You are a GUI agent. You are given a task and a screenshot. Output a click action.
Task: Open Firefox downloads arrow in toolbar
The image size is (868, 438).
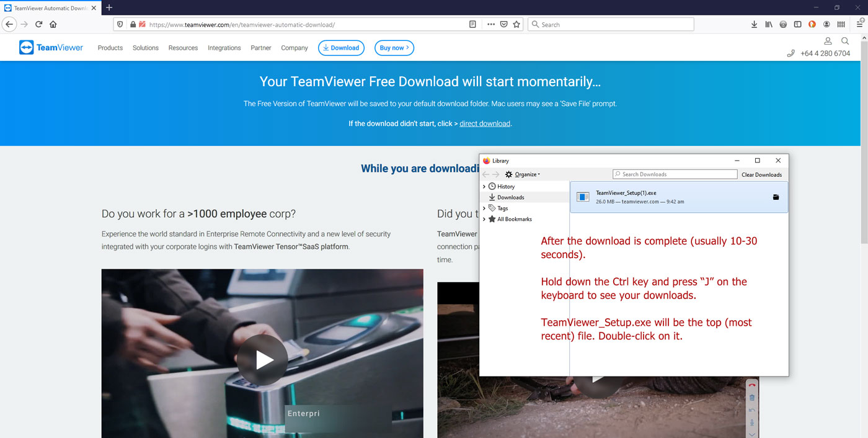click(754, 24)
